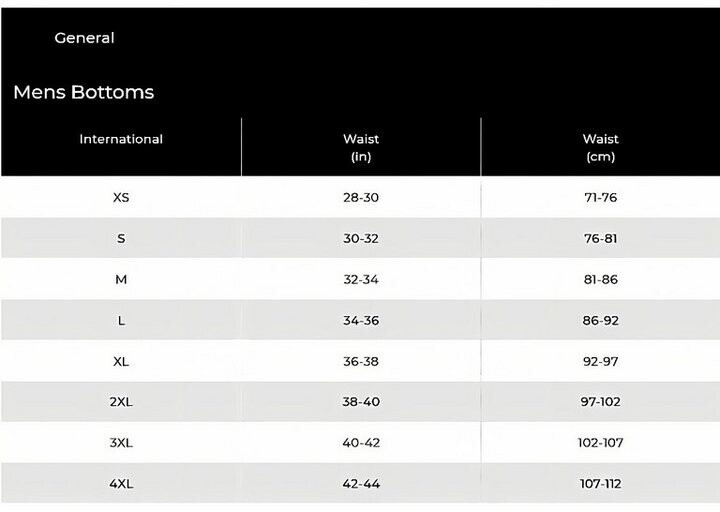Select the 3XL size row label
This screenshot has width=720, height=512.
point(121,443)
